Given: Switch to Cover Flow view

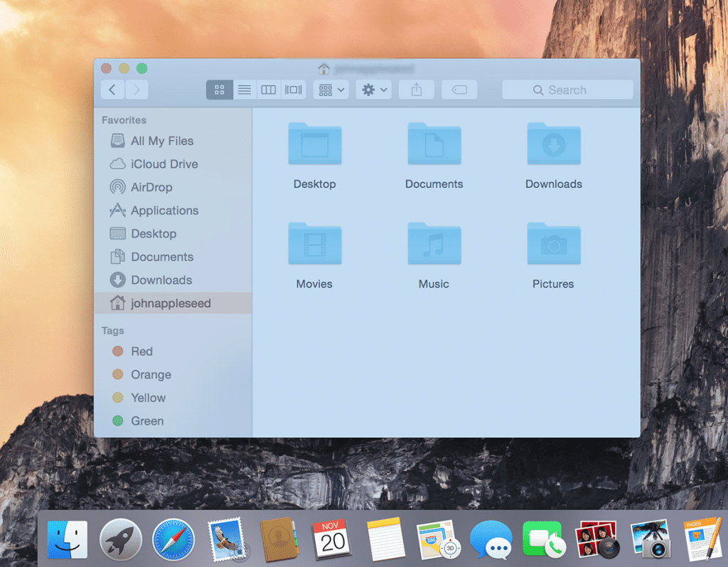Looking at the screenshot, I should click(292, 90).
